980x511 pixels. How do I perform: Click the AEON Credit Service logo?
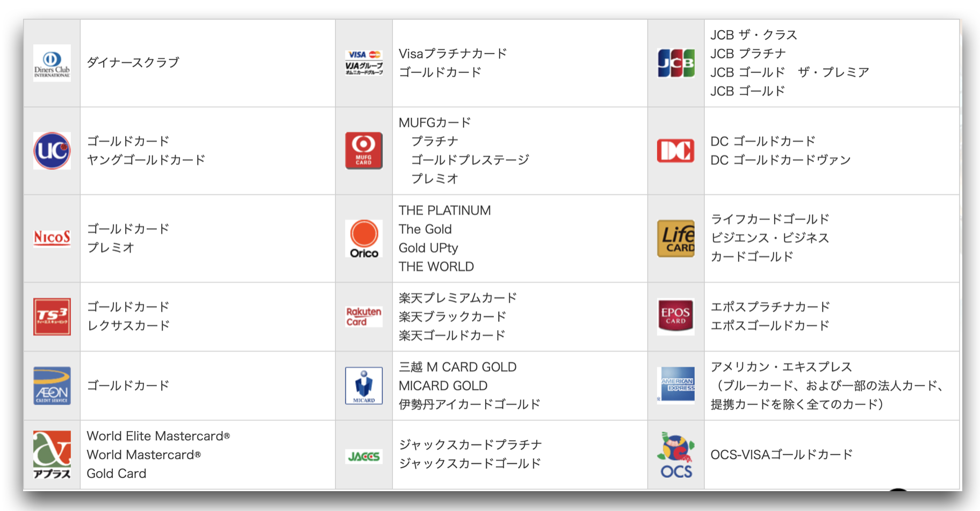point(52,385)
